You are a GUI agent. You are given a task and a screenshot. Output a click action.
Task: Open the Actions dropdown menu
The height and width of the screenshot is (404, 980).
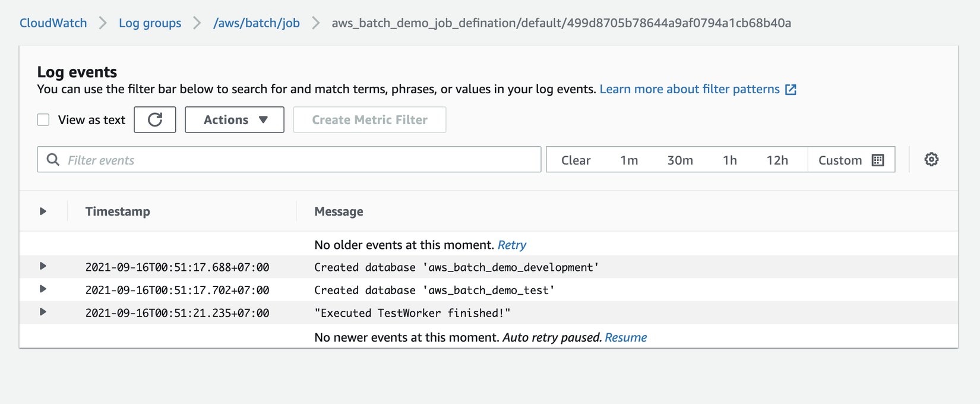(x=235, y=120)
